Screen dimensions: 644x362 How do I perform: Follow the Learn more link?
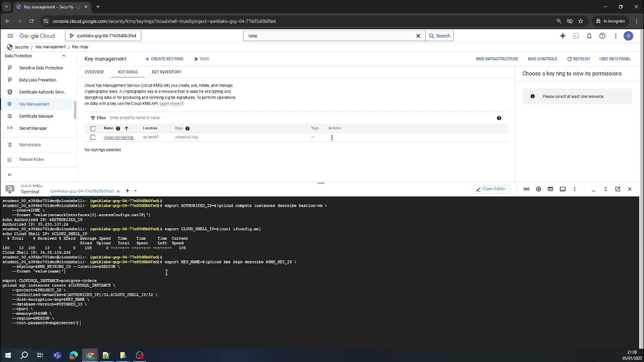171,104
